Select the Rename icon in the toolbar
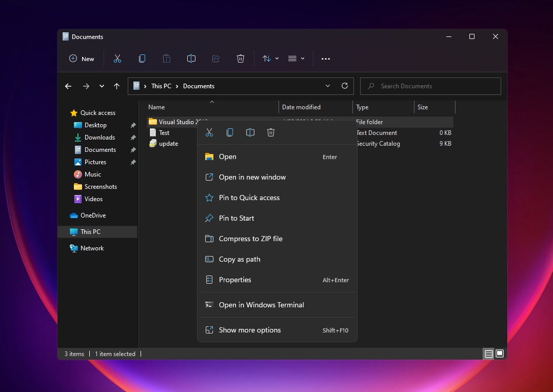Image resolution: width=553 pixels, height=392 pixels. point(191,58)
